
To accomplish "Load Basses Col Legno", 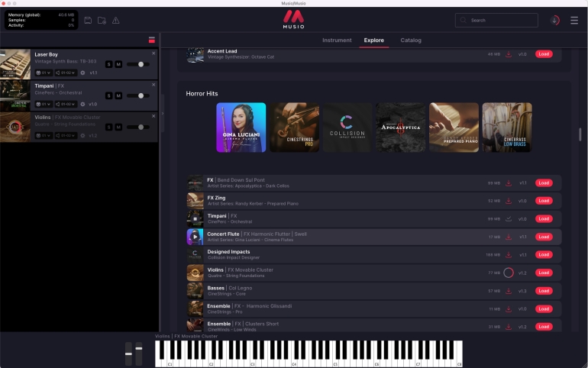I will 544,291.
